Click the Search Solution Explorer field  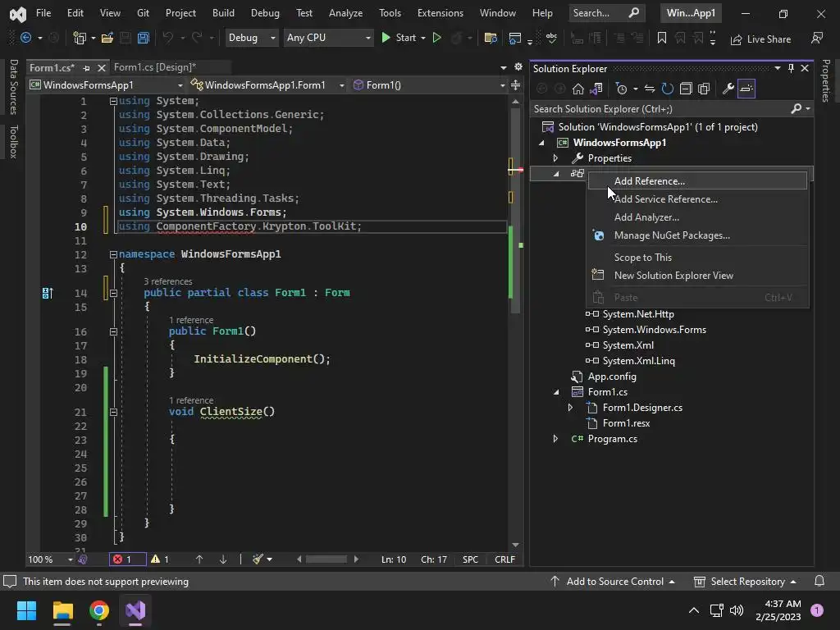point(660,109)
